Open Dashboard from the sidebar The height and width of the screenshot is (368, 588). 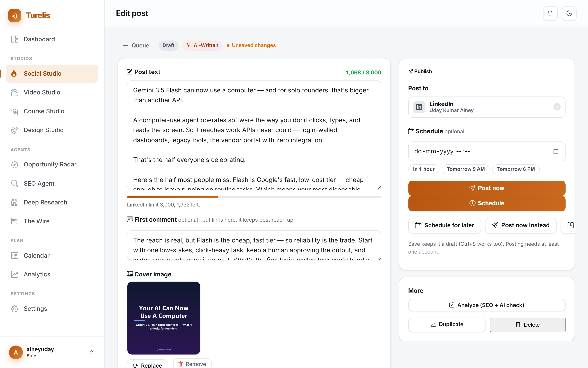[x=52, y=39]
